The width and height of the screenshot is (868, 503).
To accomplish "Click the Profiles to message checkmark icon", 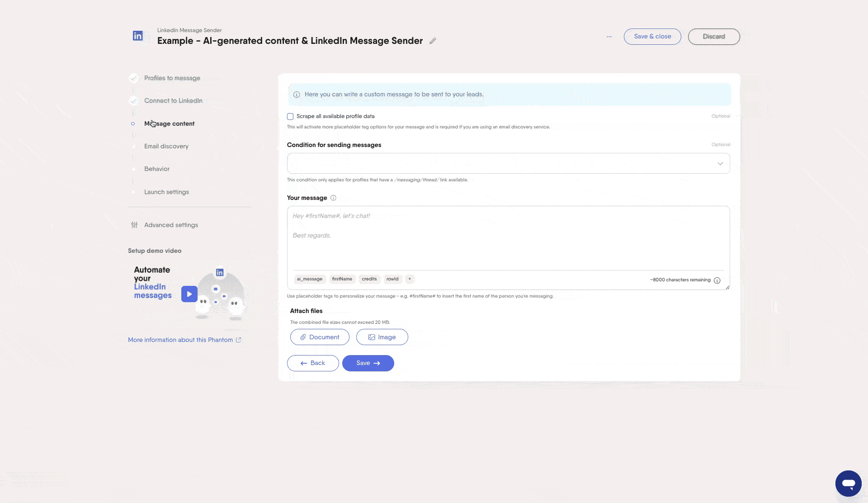I will (133, 78).
